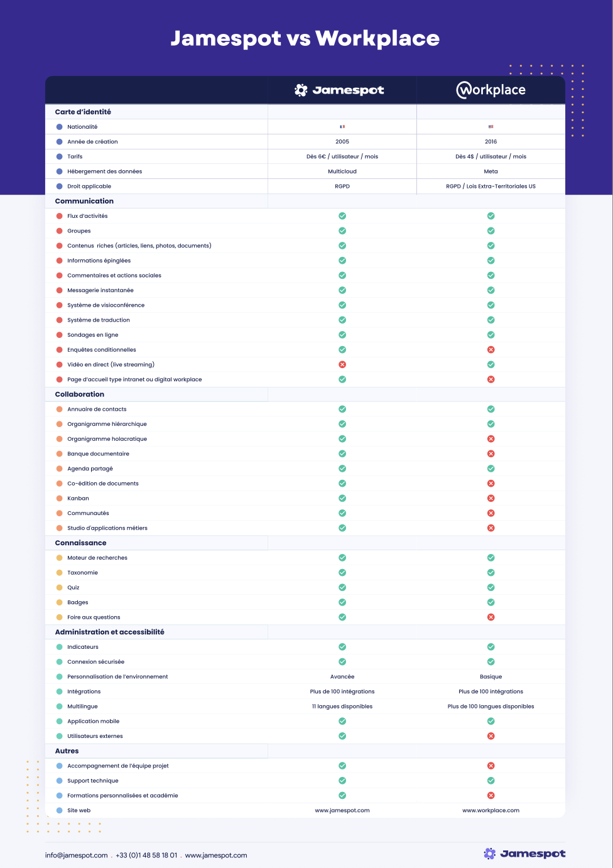The width and height of the screenshot is (613, 868).
Task: Click the 'Jamespot vs Workplace' title
Action: (305, 38)
